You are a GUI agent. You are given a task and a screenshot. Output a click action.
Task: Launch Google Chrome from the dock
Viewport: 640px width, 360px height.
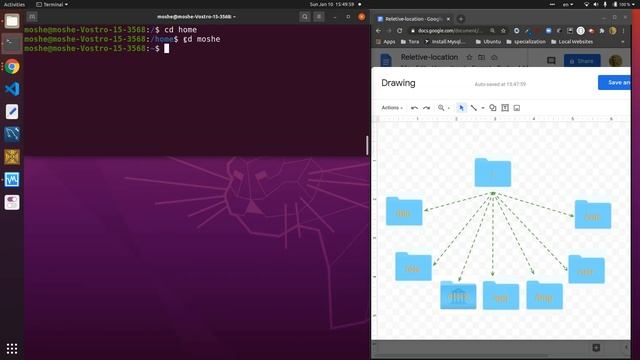(x=12, y=66)
